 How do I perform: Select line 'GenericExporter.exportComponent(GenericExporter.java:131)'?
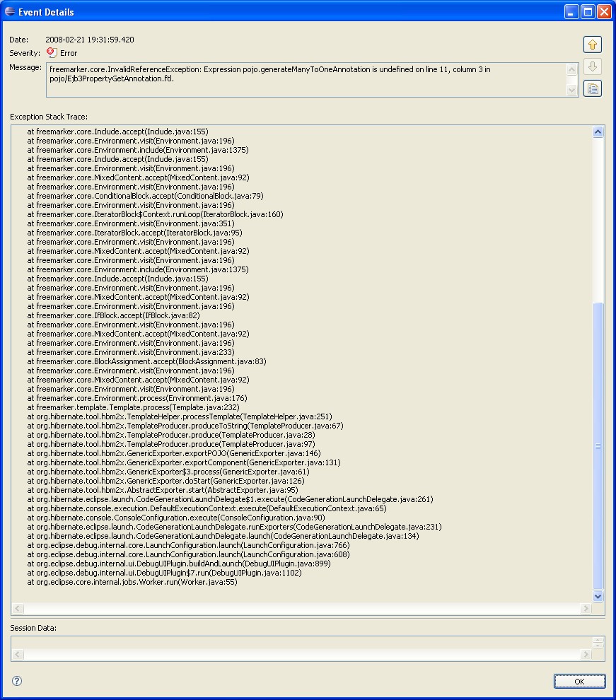[184, 462]
